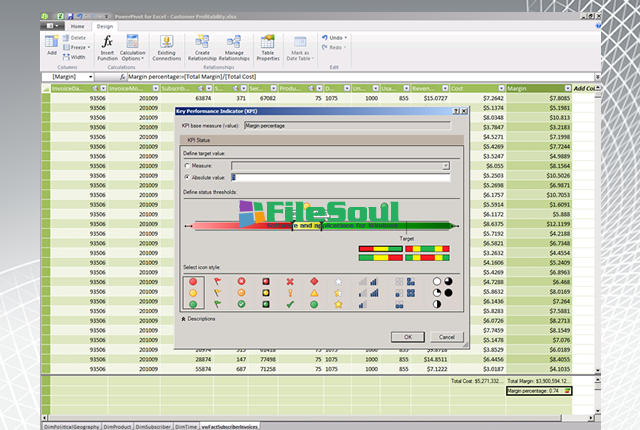
Task: Click Cancel in the KPI dialog
Action: (x=447, y=337)
